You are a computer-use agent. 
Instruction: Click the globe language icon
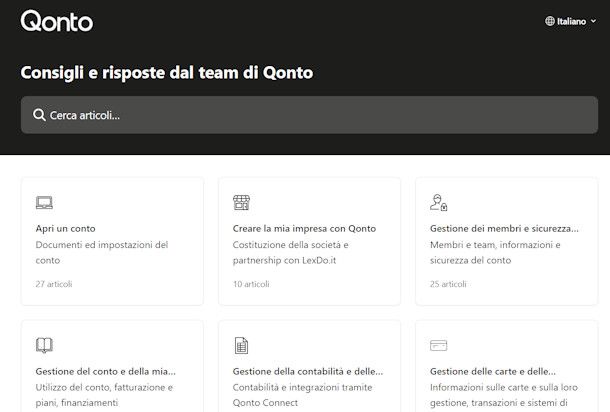(x=550, y=21)
